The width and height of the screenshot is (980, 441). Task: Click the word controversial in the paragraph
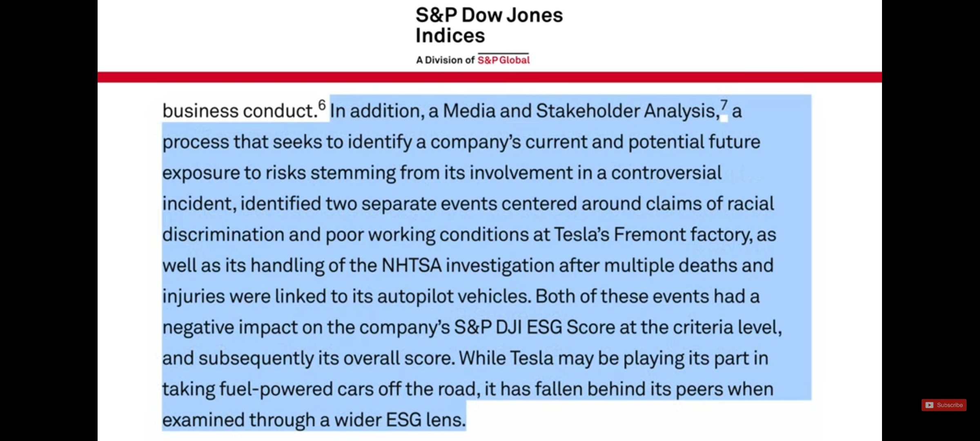pos(666,173)
